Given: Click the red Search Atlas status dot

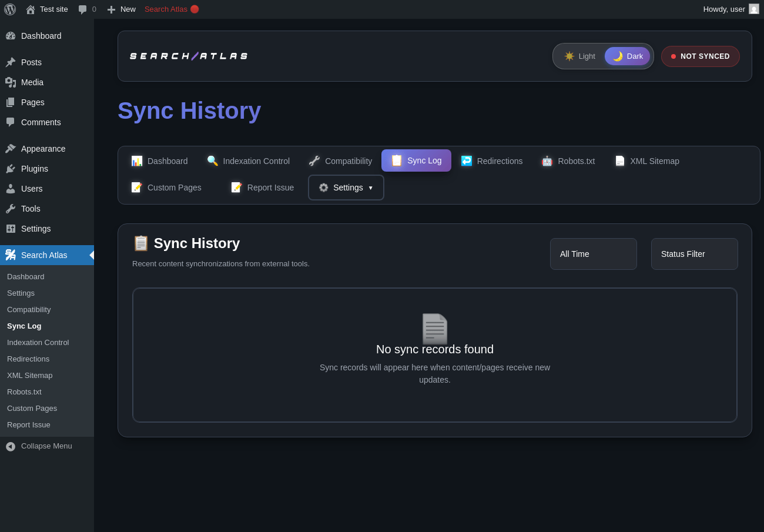Looking at the screenshot, I should tap(195, 9).
